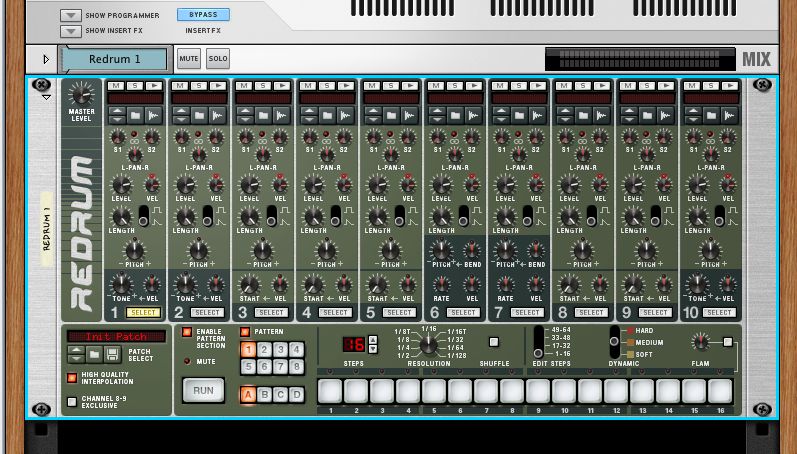Viewport: 797px width, 454px height.
Task: Click the Tone knob on drum channel 10
Action: coord(697,284)
